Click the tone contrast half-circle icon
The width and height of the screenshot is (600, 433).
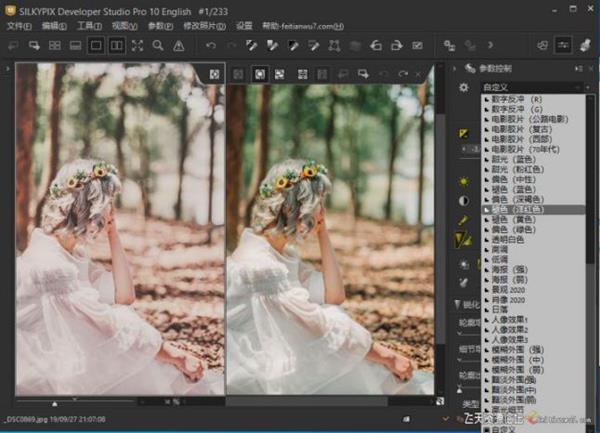coord(464,200)
